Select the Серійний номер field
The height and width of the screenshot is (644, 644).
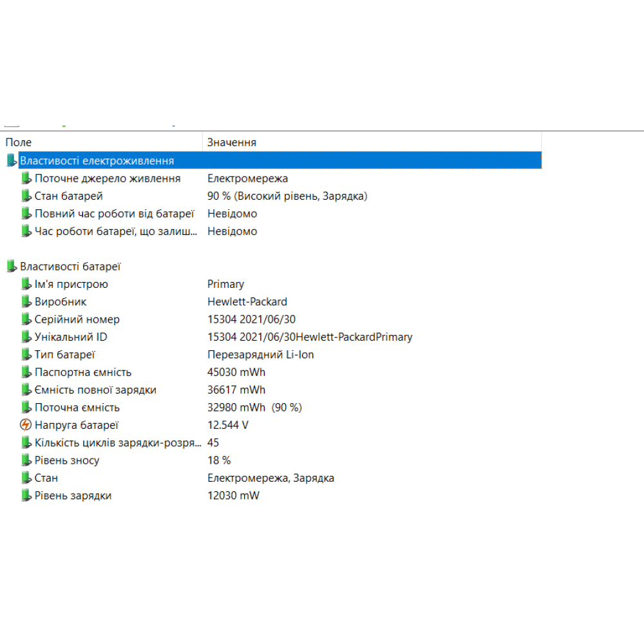(x=77, y=319)
